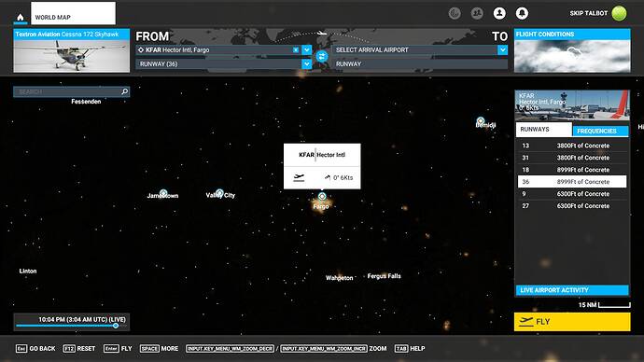This screenshot has width=644, height=362.
Task: Open the user profile icon
Action: point(499,14)
